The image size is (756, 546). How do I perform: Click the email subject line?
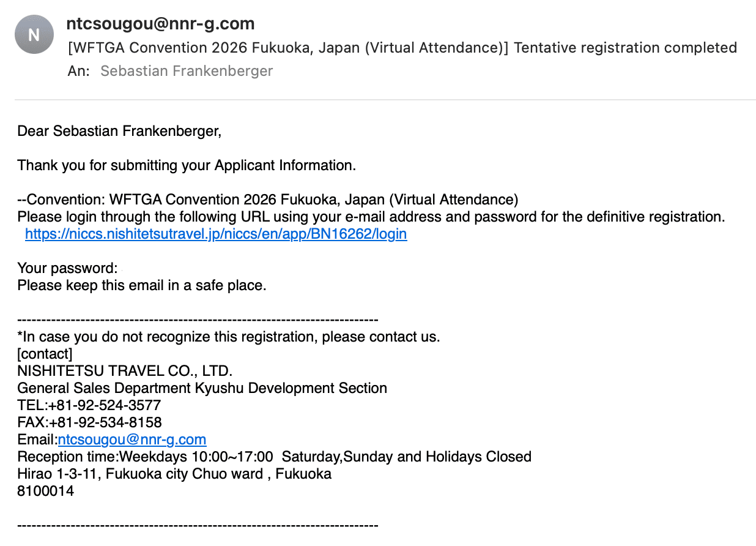pyautogui.click(x=402, y=48)
